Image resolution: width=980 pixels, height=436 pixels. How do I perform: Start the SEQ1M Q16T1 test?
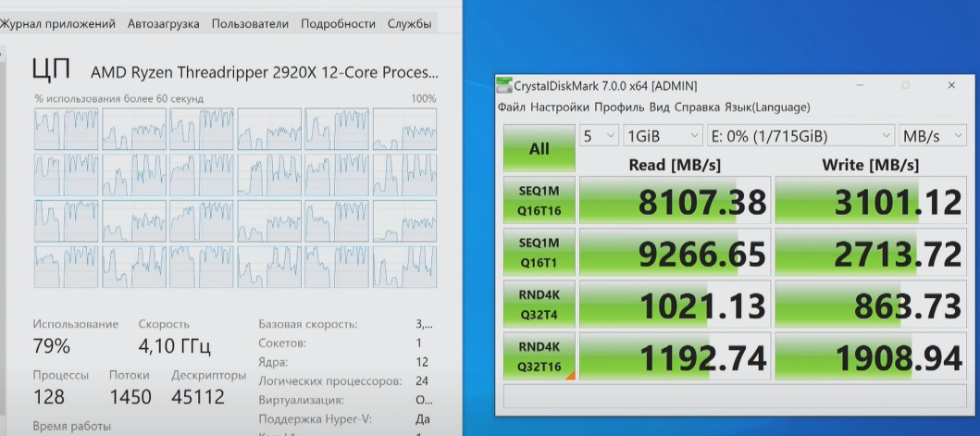[540, 253]
